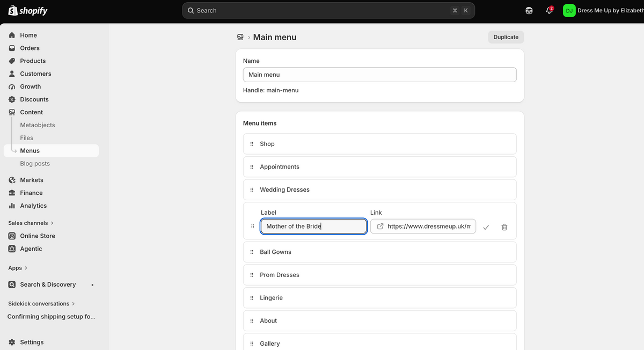Image resolution: width=644 pixels, height=350 pixels.
Task: Open Customers in the sidebar
Action: coord(51,74)
